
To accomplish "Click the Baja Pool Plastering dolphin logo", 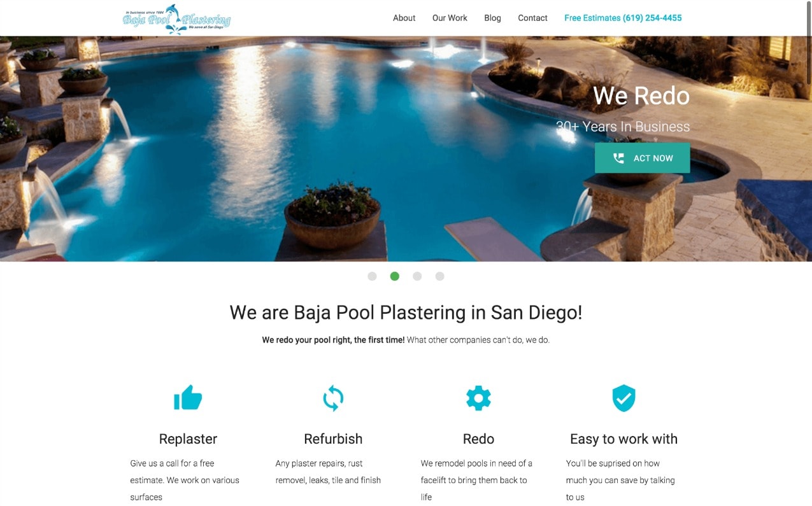I will [176, 18].
